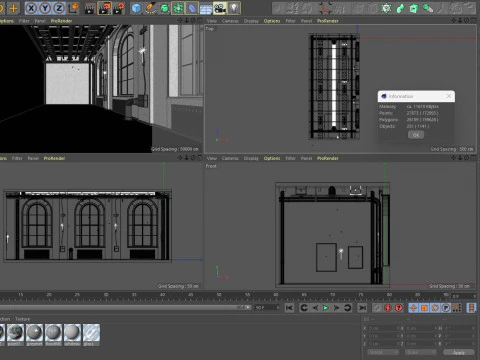Open ProRender menu in Top viewport
Screen dimensions: 480x360
(328, 21)
